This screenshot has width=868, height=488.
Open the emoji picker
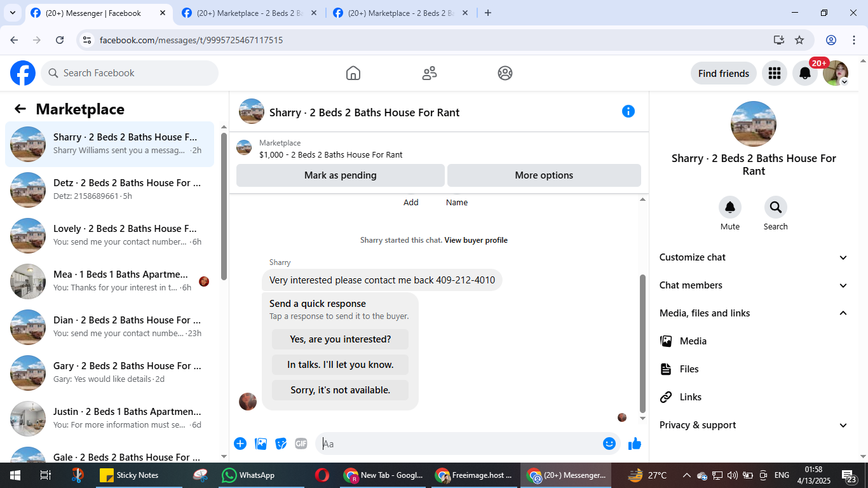[x=609, y=444]
